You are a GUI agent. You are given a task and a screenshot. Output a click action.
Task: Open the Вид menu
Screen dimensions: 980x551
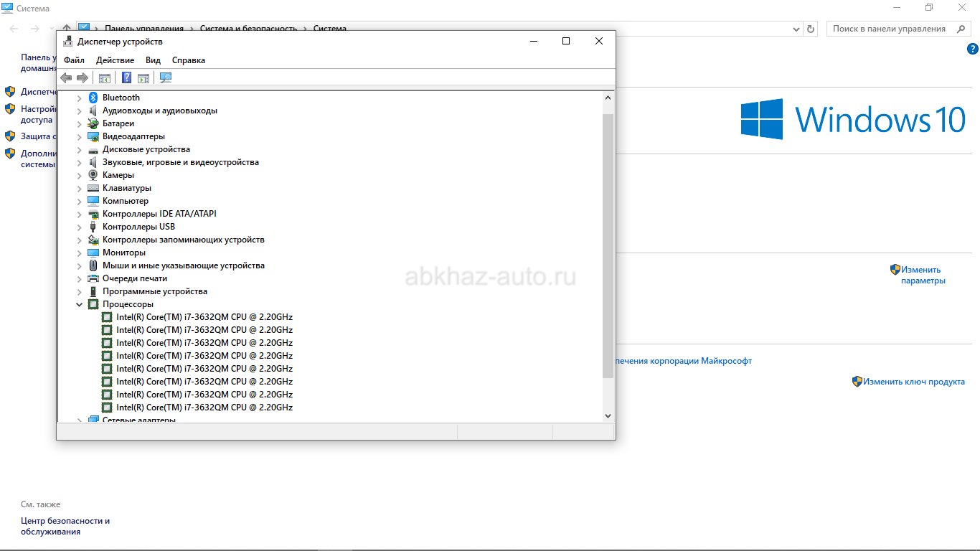tap(153, 60)
